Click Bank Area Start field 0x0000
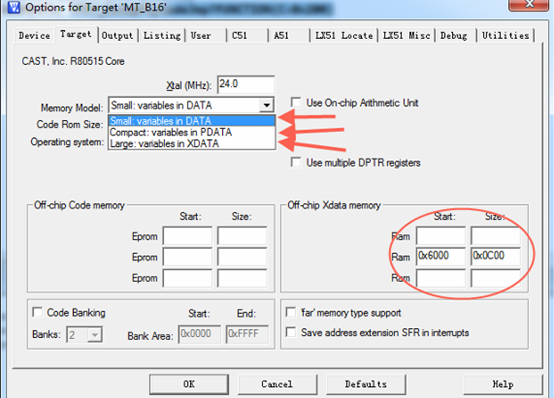 (x=200, y=334)
